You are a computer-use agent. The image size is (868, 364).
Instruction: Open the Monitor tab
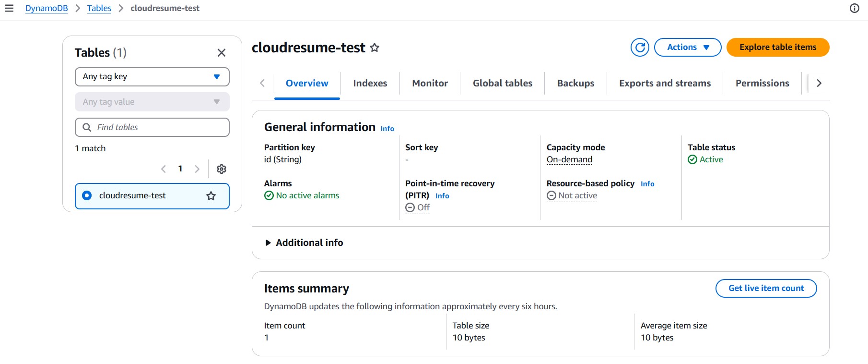tap(430, 84)
